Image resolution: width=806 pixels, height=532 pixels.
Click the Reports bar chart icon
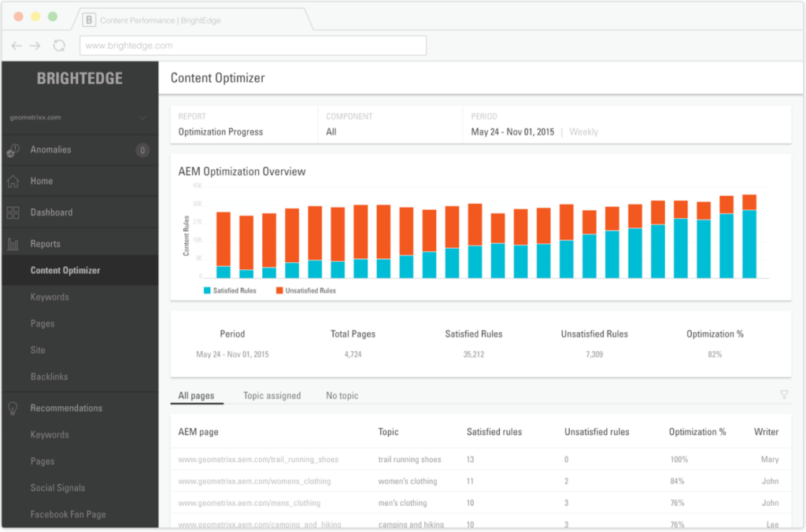(13, 244)
